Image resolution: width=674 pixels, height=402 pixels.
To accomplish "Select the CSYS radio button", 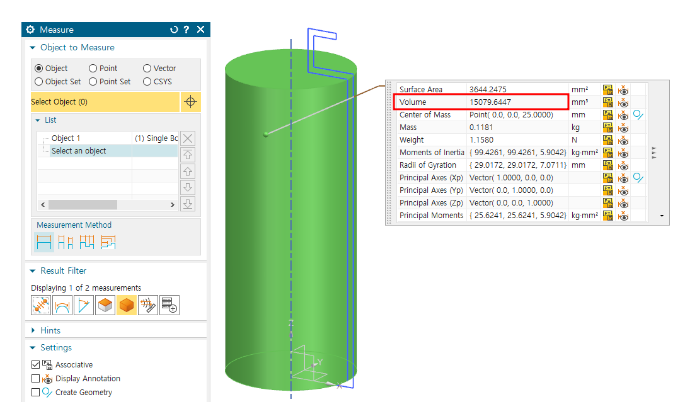I will click(146, 81).
